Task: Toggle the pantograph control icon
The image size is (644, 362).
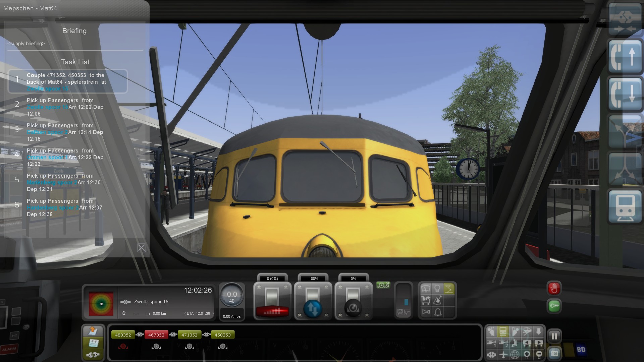Action: [449, 289]
